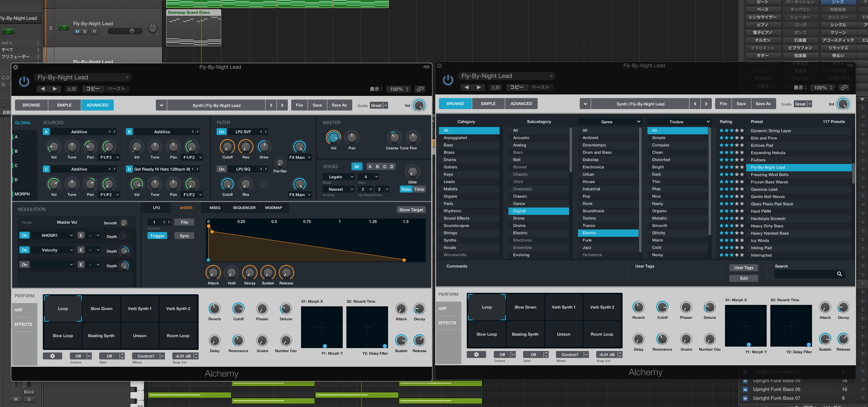868x407 pixels.
Task: Switch to the MSEG modulation tab
Action: point(215,208)
